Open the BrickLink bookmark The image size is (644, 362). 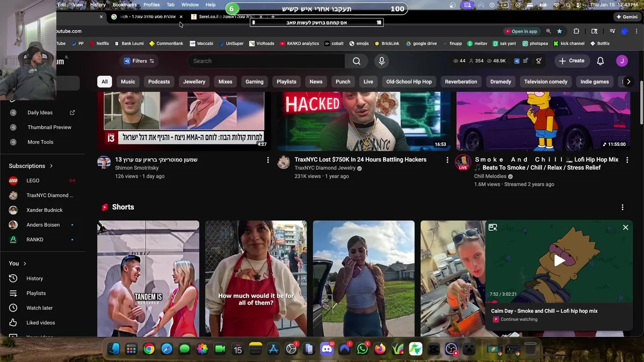(x=387, y=44)
